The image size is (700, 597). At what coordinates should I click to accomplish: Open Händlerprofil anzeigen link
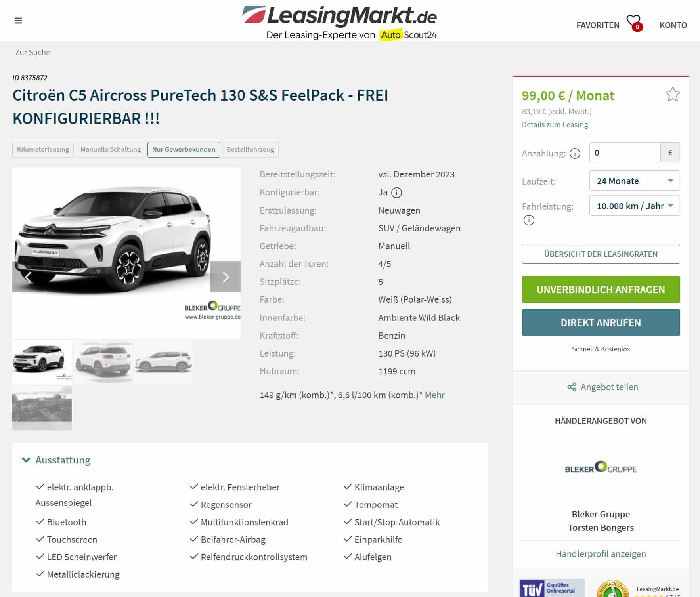[x=601, y=554]
